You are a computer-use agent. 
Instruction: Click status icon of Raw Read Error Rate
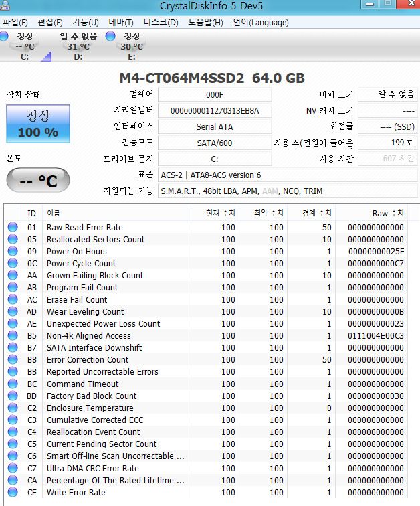pyautogui.click(x=13, y=227)
